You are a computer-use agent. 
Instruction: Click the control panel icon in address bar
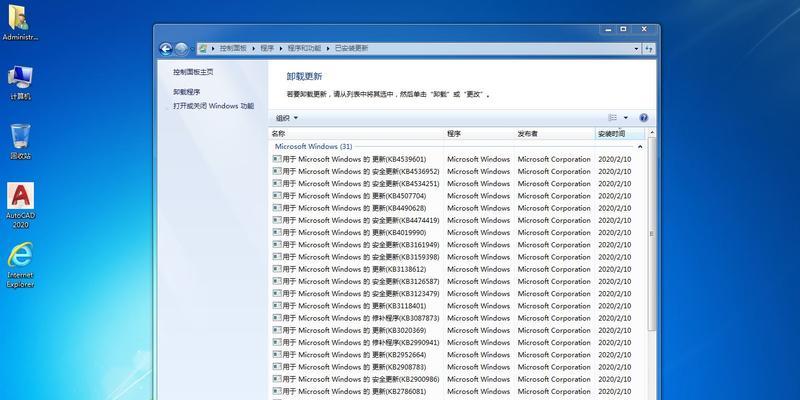pyautogui.click(x=203, y=48)
